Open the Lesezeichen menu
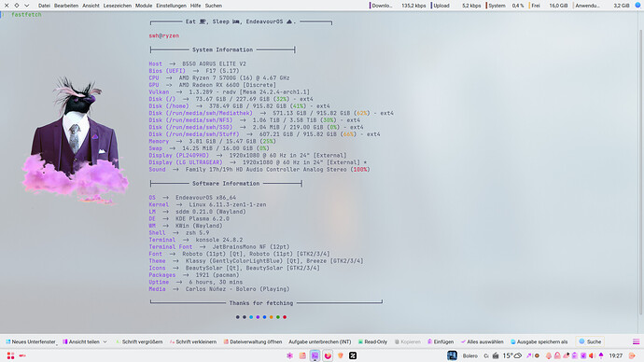Viewport: 644px width, 362px height. click(118, 6)
